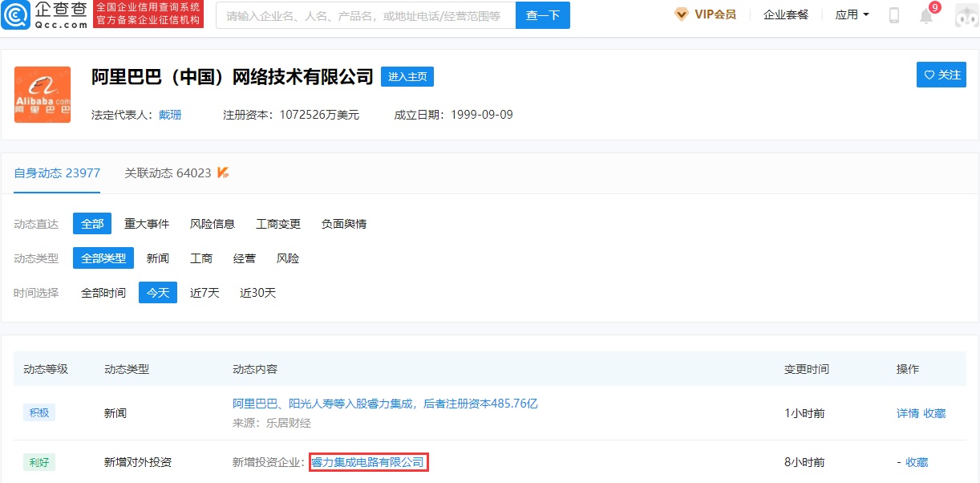Open the user avatar in the header
This screenshot has height=483, width=980.
click(x=966, y=15)
